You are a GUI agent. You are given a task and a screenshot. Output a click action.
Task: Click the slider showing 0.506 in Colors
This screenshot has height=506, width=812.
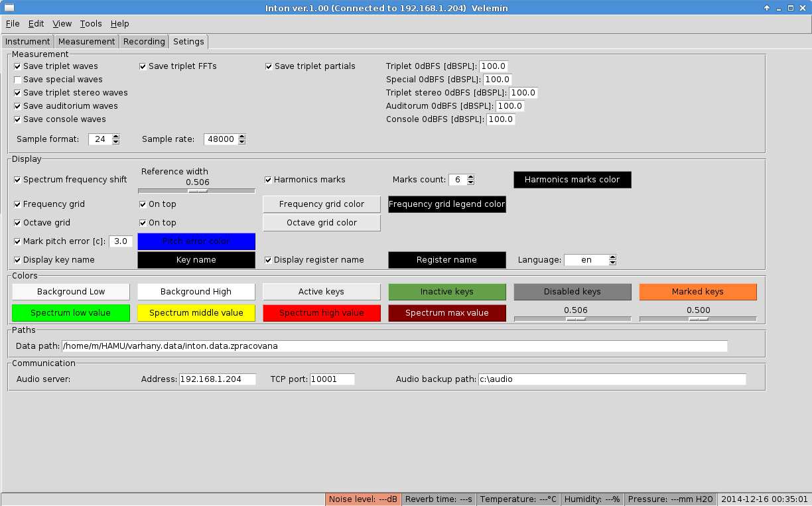pos(573,319)
